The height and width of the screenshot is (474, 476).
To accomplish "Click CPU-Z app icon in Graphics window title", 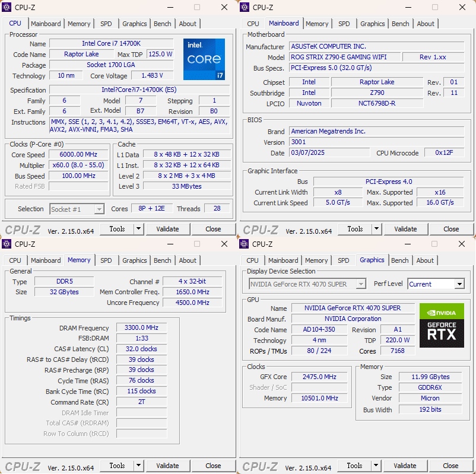I will click(x=244, y=244).
